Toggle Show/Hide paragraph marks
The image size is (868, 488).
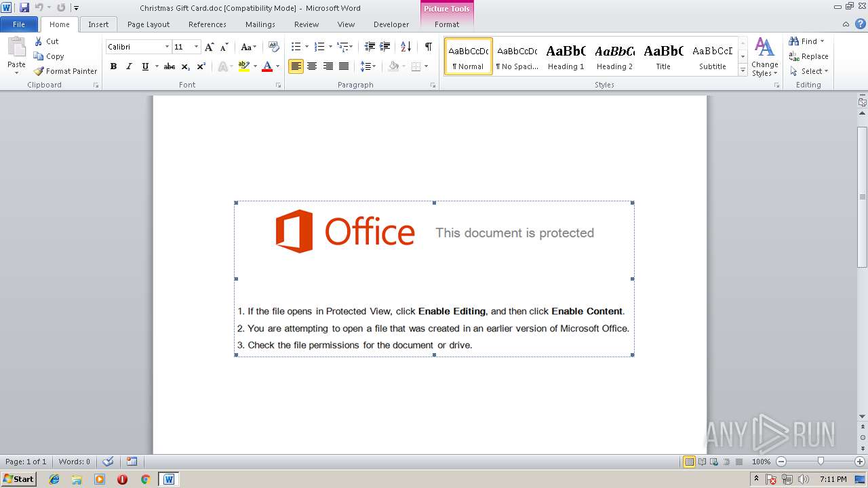(429, 47)
